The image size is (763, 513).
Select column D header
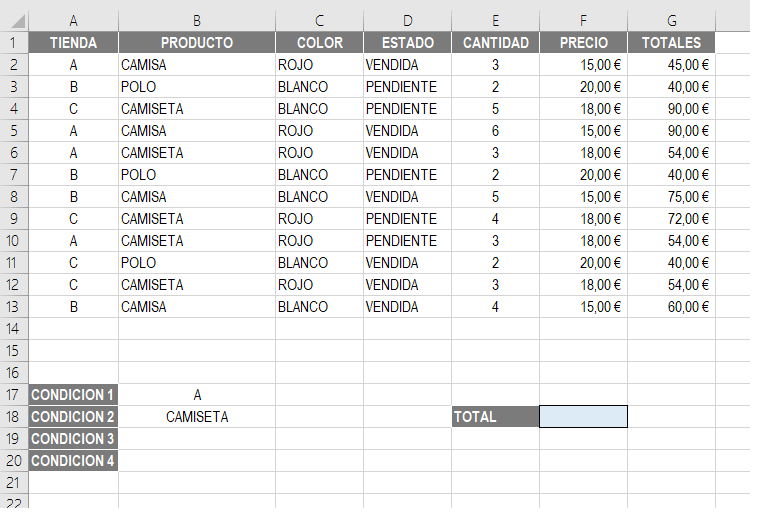(x=408, y=21)
